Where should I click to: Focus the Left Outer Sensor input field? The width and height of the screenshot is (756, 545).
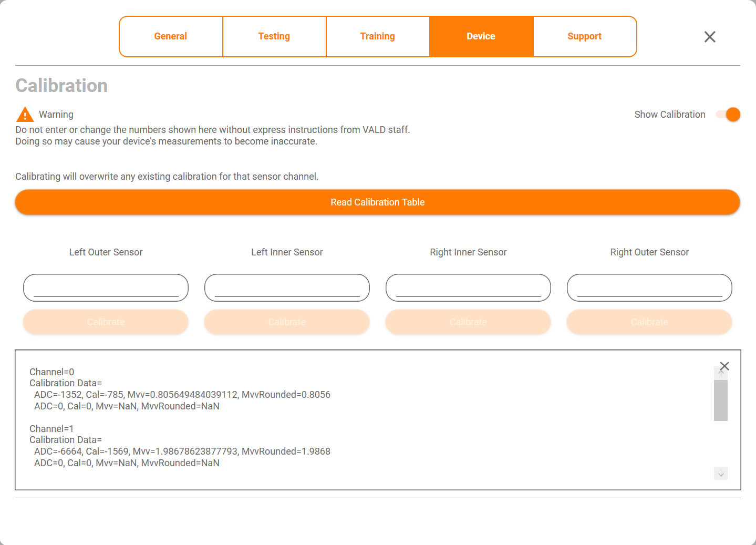pyautogui.click(x=106, y=287)
